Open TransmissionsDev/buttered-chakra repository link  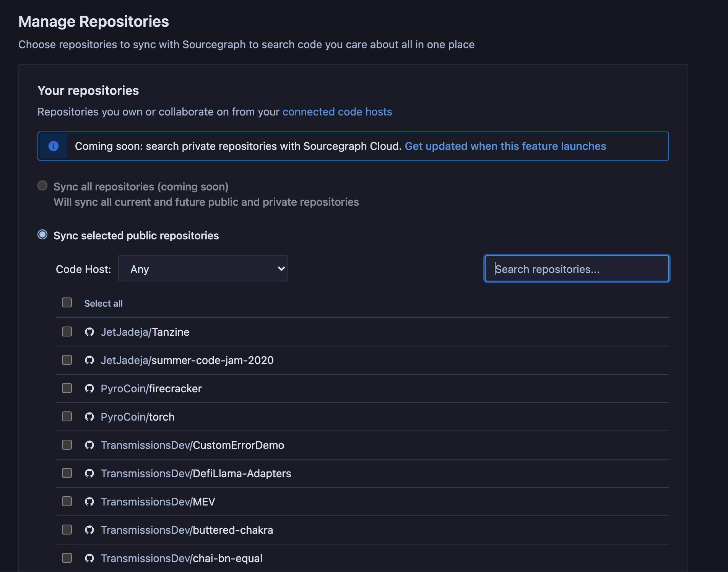187,530
